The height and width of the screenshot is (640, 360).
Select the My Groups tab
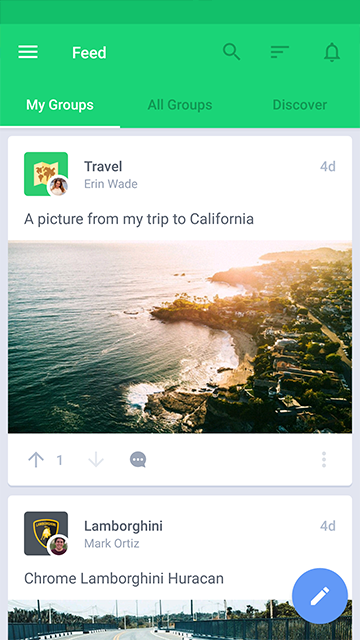pyautogui.click(x=60, y=105)
